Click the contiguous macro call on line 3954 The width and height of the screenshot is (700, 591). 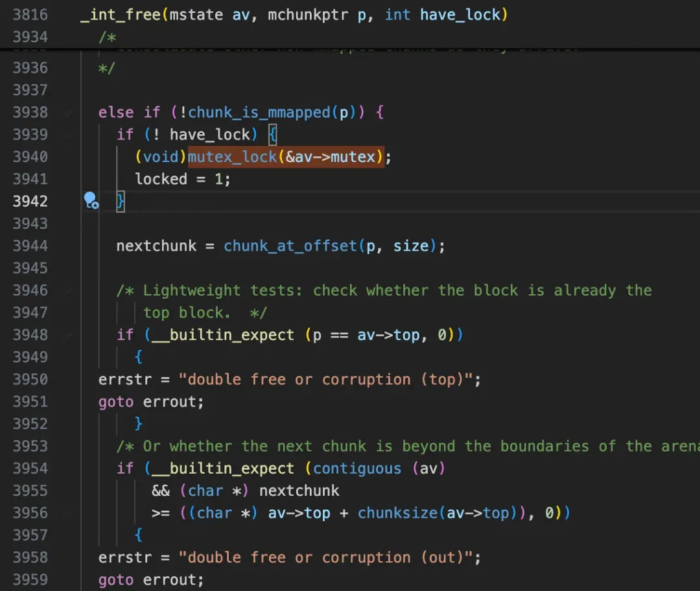[357, 469]
